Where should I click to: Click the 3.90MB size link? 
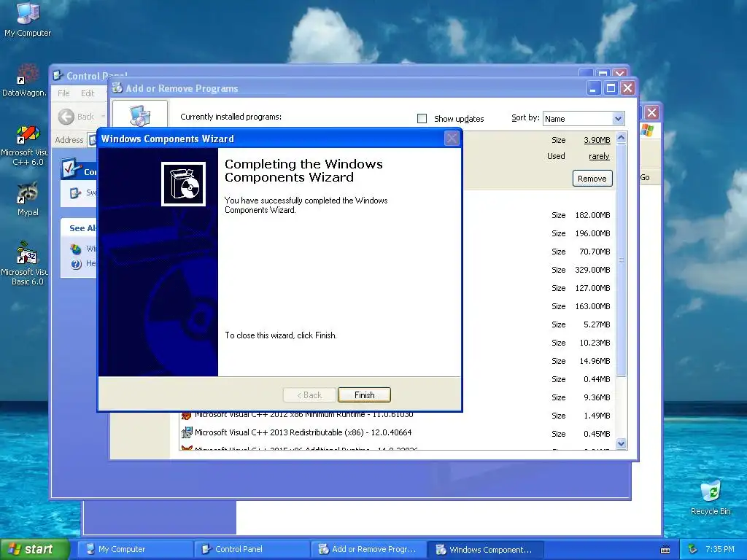tap(597, 140)
